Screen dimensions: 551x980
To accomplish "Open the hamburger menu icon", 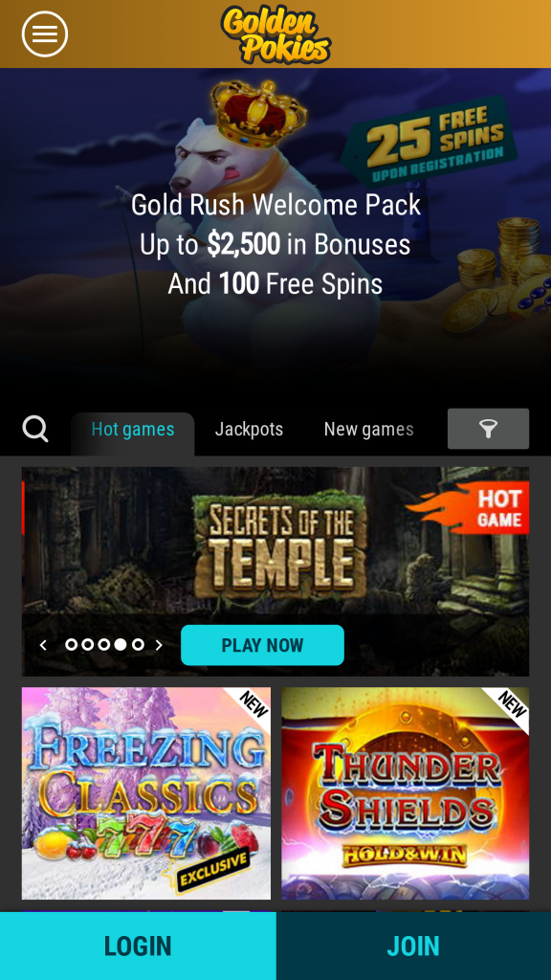I will [x=45, y=33].
